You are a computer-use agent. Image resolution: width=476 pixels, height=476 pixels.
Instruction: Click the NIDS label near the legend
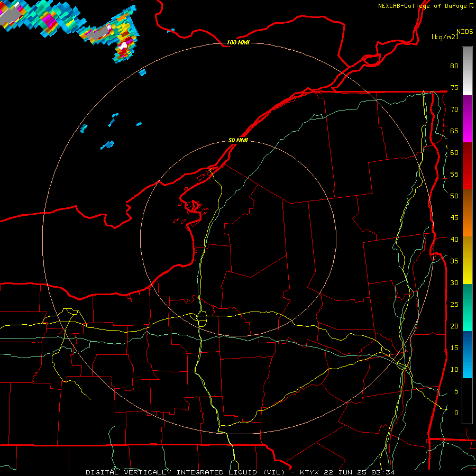pyautogui.click(x=464, y=31)
